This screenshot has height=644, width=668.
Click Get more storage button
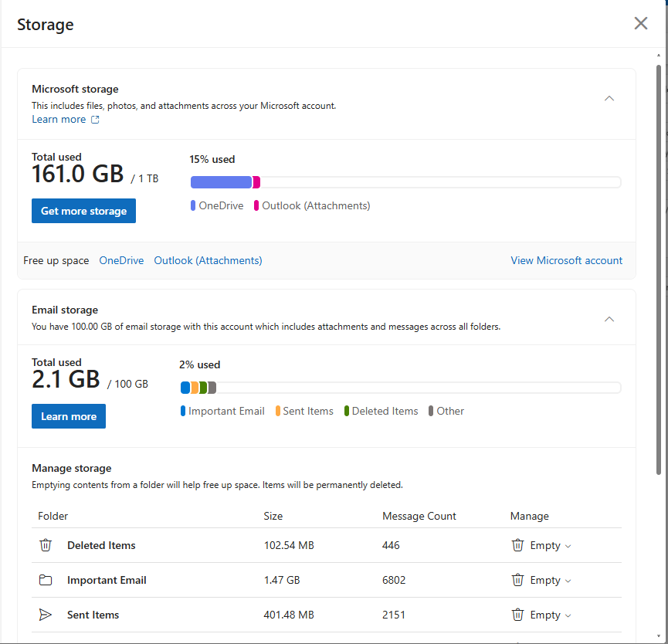point(83,211)
